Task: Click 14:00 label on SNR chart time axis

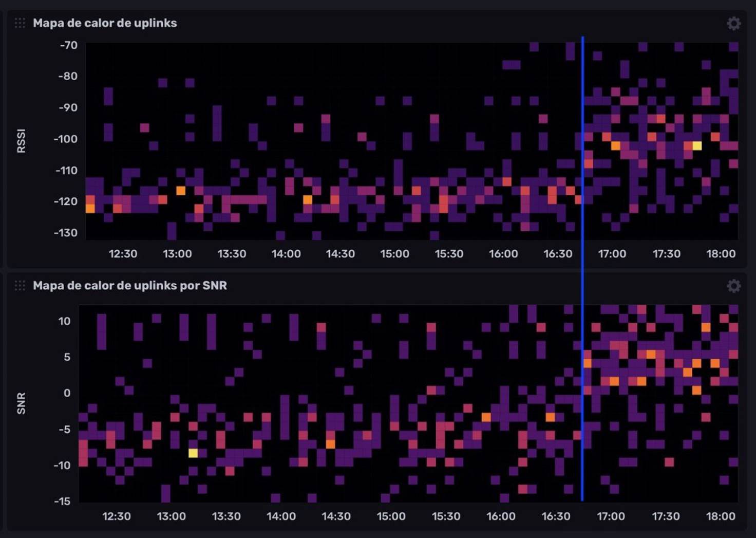Action: [281, 516]
